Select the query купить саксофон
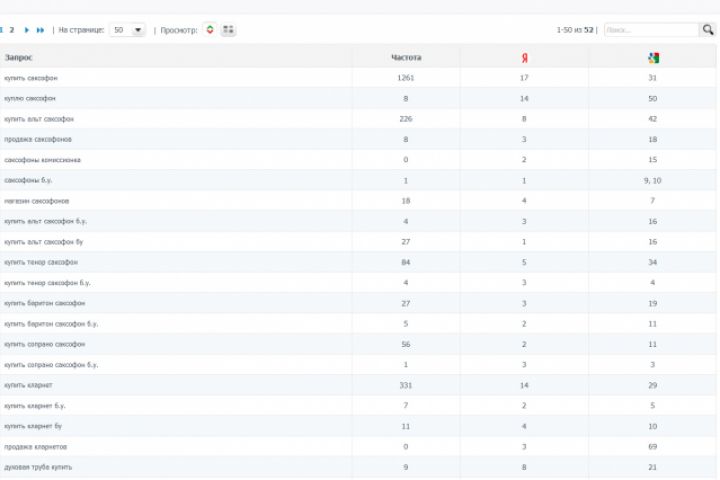 31,78
